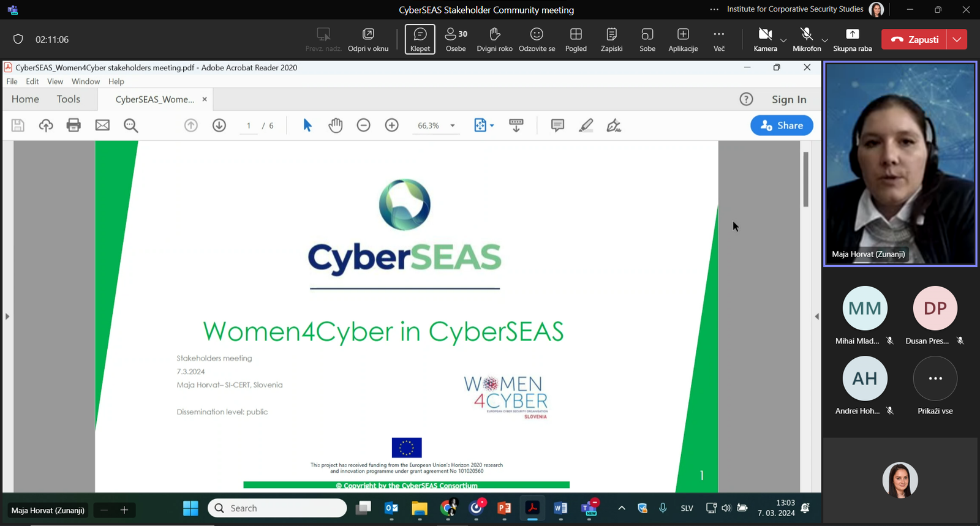This screenshot has width=980, height=526.
Task: Open the Klepet chat panel
Action: (420, 39)
